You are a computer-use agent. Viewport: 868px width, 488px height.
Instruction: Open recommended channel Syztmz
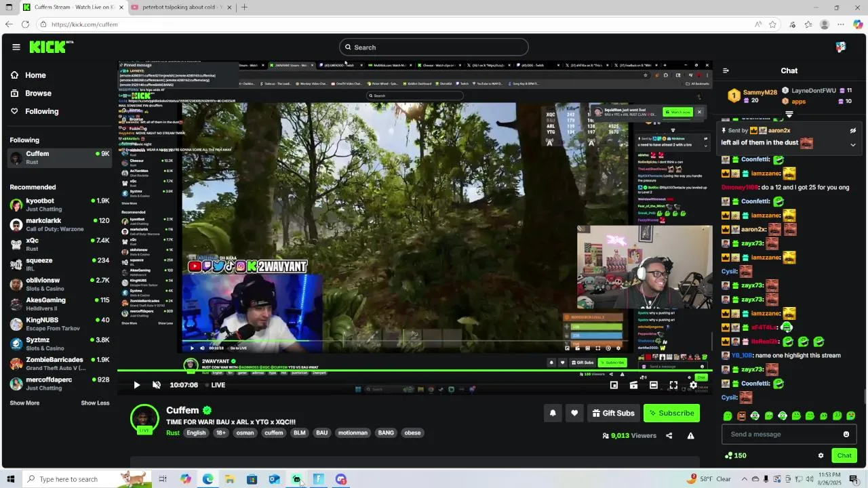click(x=60, y=344)
